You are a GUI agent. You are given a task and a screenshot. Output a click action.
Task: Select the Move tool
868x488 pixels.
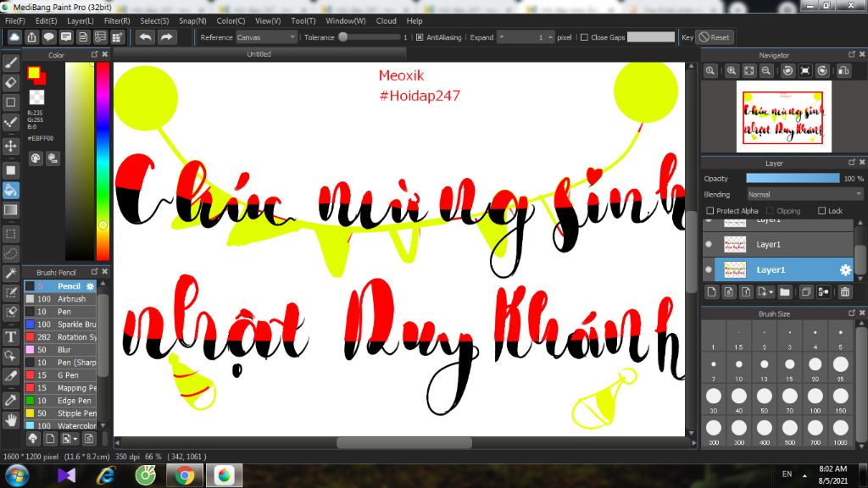click(10, 146)
